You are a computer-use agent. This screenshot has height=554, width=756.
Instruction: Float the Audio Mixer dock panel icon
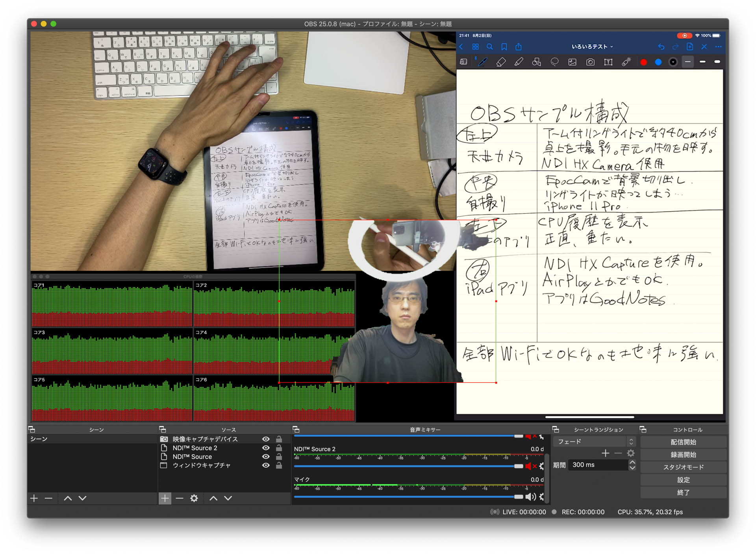tap(296, 429)
